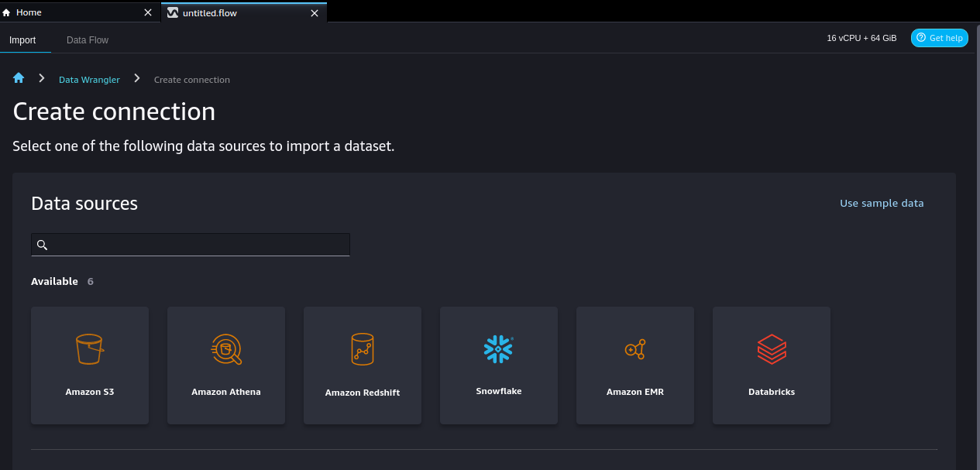Click the Snowflake logo icon

[499, 349]
